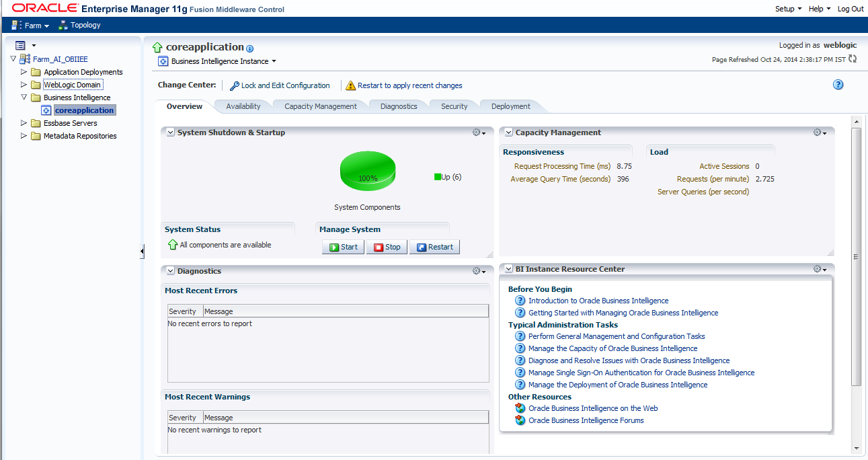
Task: Collapse the Capacity Management panel
Action: tap(509, 133)
